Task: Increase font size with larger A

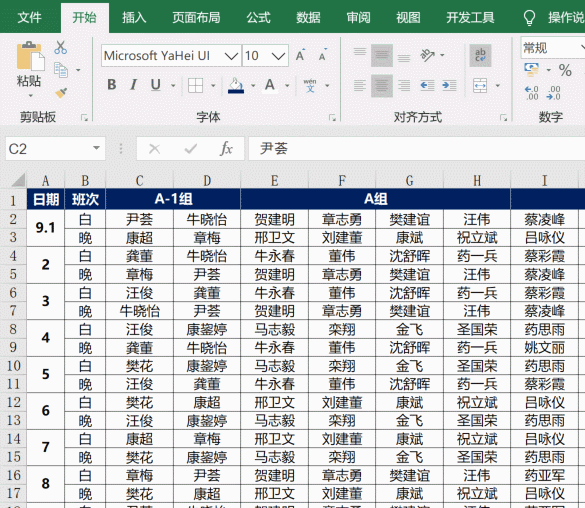Action: 300,55
